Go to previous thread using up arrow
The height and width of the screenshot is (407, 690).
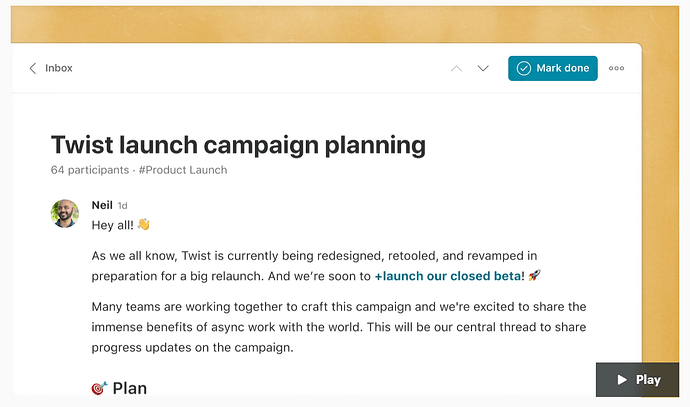tap(457, 68)
